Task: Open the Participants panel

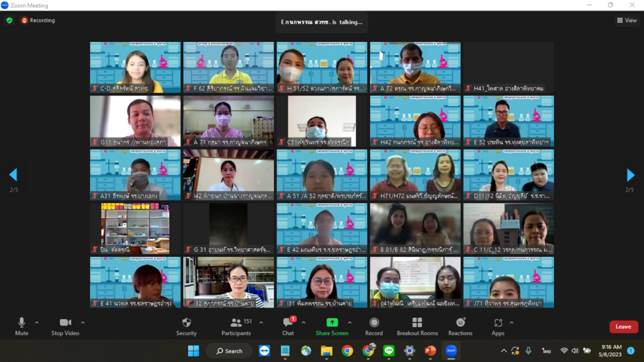Action: pyautogui.click(x=236, y=326)
